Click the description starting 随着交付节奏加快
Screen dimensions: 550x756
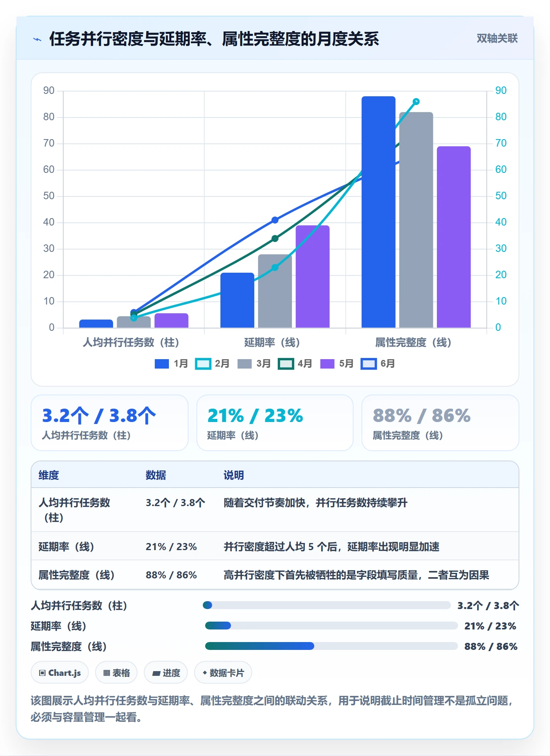[x=315, y=503]
